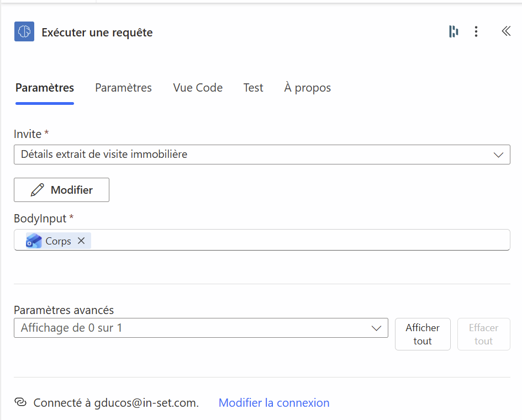
Task: Click the chevron arrow of the Invite dropdown
Action: 498,155
